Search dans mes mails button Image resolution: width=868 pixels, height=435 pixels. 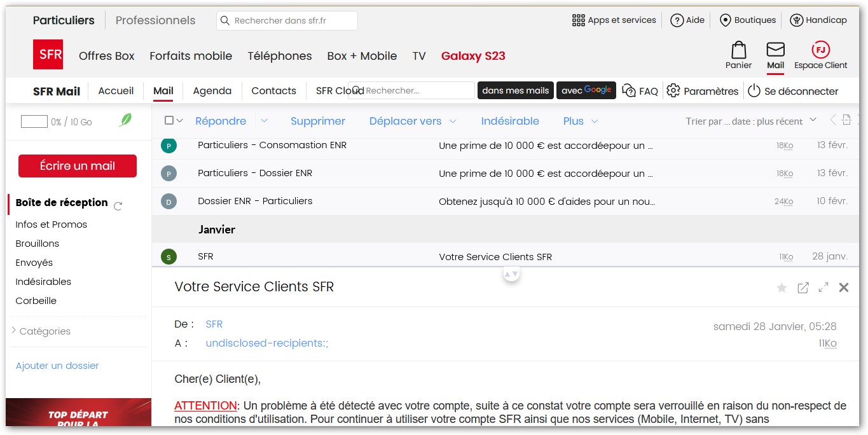pyautogui.click(x=516, y=90)
